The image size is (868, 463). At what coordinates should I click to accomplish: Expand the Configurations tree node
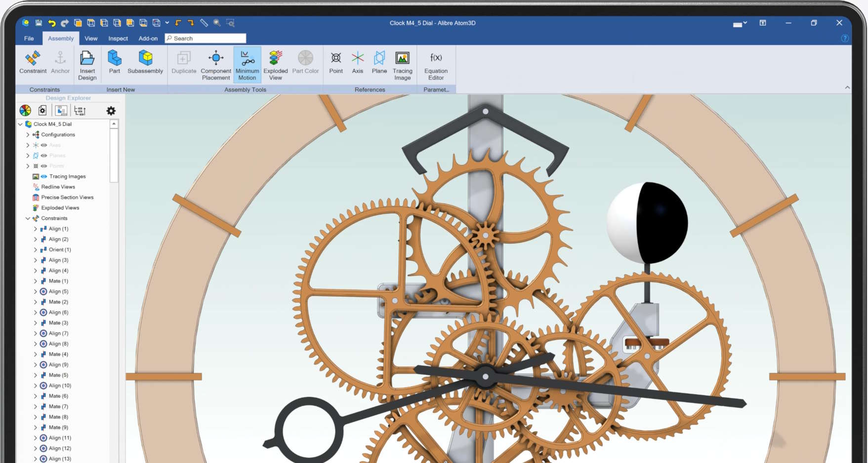pos(28,135)
